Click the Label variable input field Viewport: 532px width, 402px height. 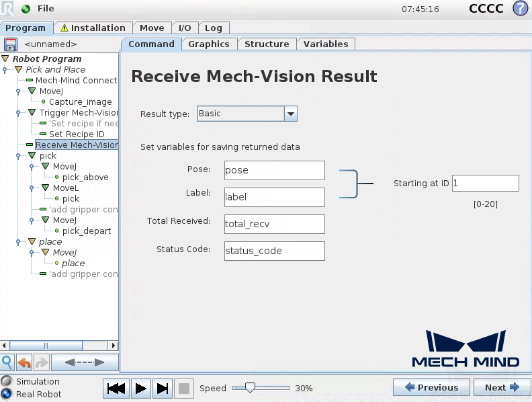pos(275,197)
